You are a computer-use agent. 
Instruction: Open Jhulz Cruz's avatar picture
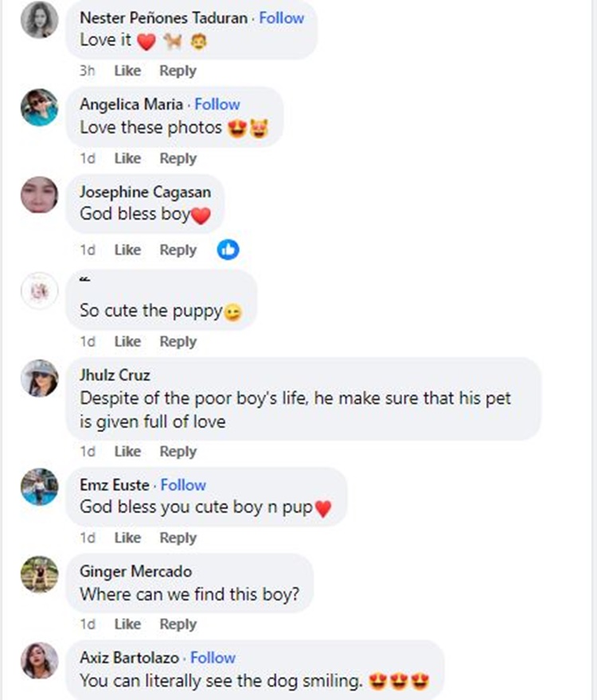39,378
